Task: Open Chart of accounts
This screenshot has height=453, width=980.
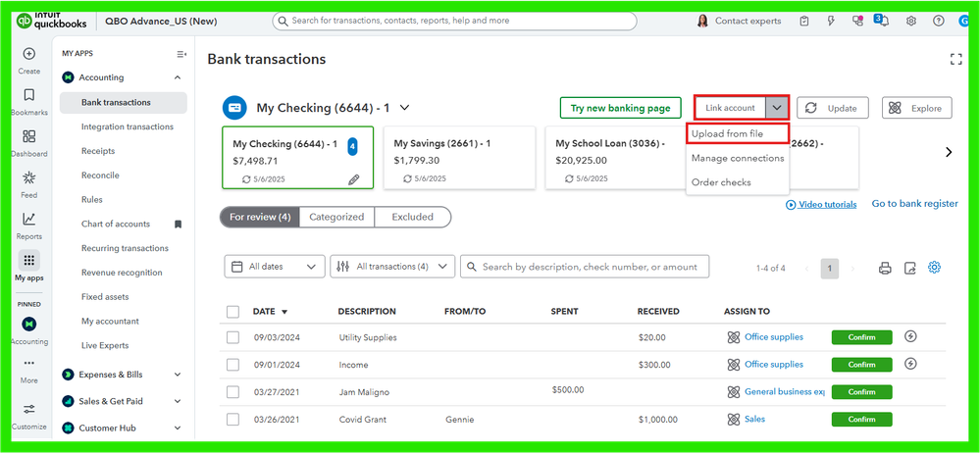Action: (116, 224)
